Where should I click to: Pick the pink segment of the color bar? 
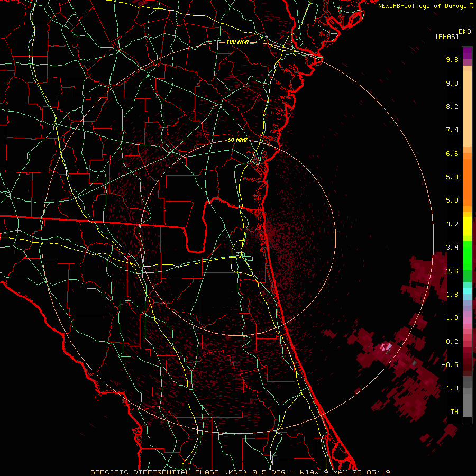tap(467, 321)
